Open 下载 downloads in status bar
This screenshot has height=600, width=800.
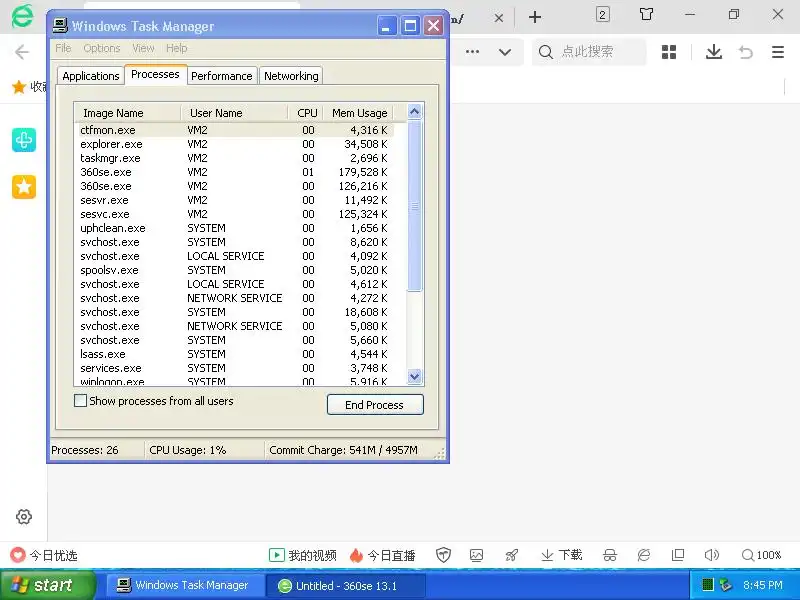[561, 555]
